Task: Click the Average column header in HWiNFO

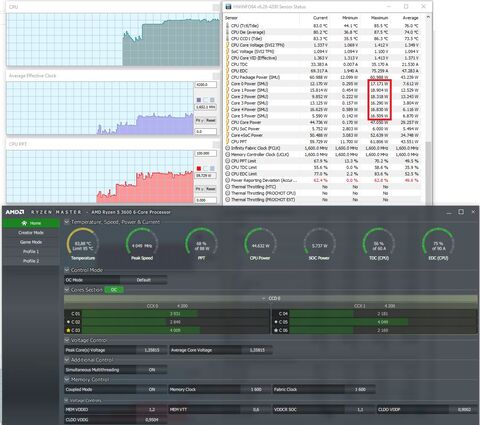Action: click(410, 18)
